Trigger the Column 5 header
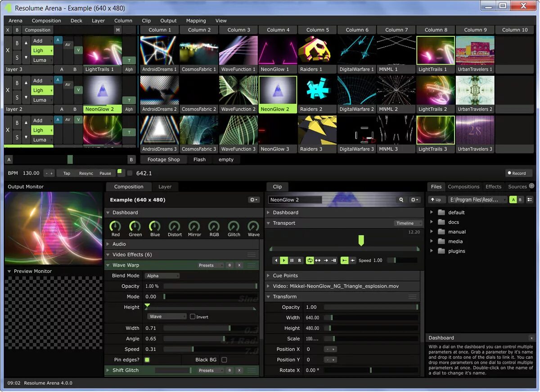 pyautogui.click(x=317, y=30)
